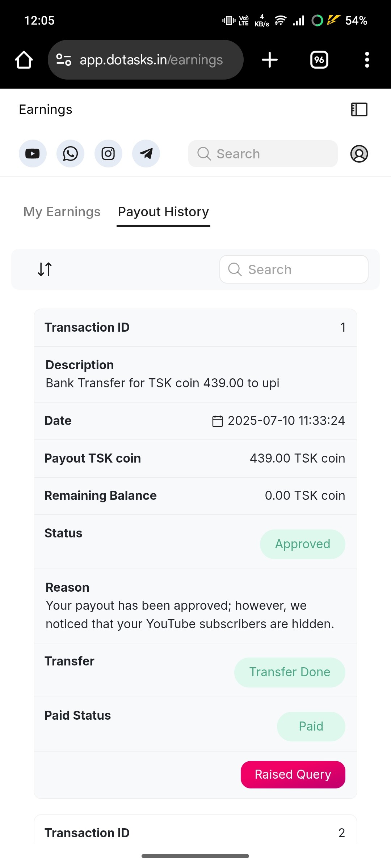Tap the browser home icon

[24, 60]
